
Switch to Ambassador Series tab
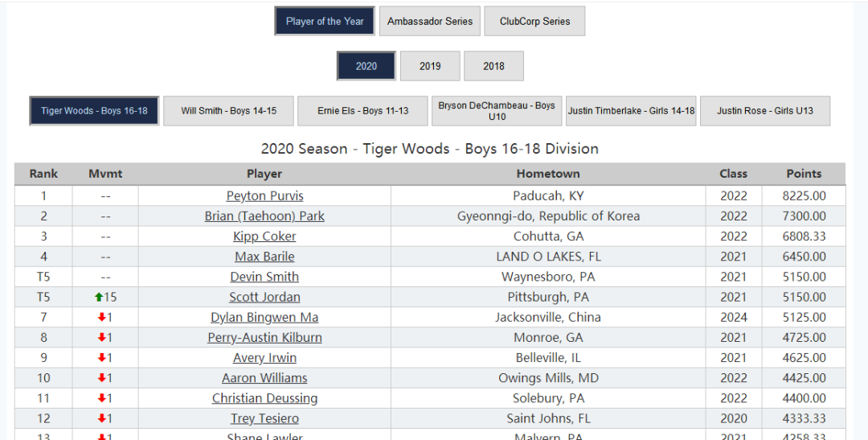(x=430, y=22)
